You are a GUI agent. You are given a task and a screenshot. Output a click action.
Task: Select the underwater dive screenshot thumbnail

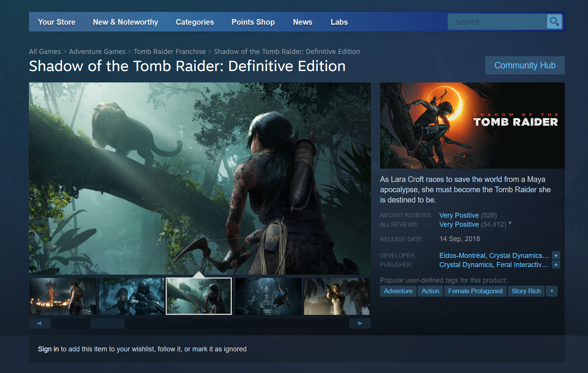click(x=268, y=296)
